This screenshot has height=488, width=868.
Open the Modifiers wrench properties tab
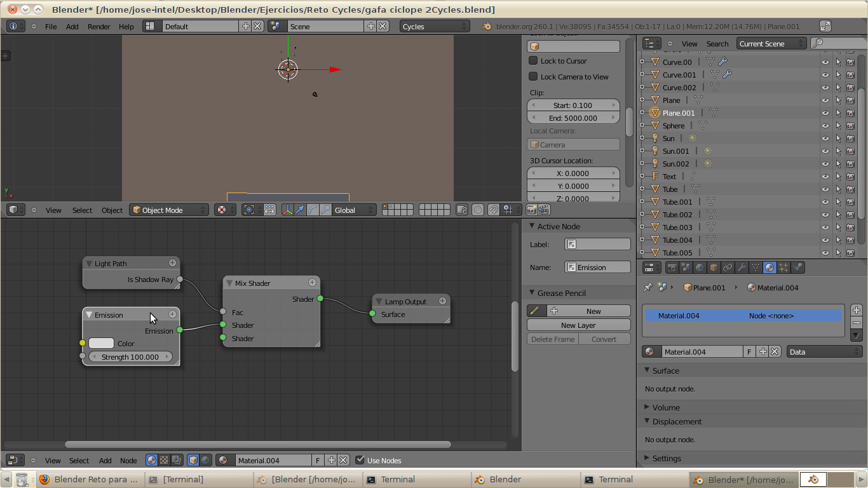(742, 268)
